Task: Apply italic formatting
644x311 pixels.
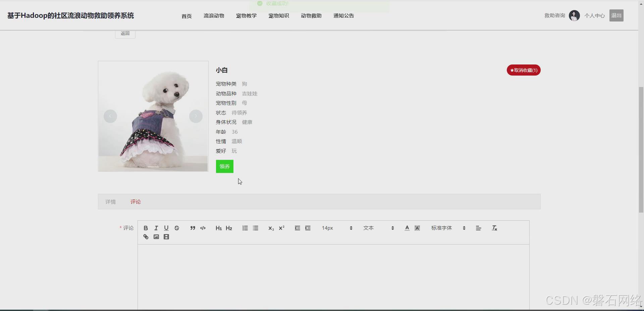Action: [156, 228]
